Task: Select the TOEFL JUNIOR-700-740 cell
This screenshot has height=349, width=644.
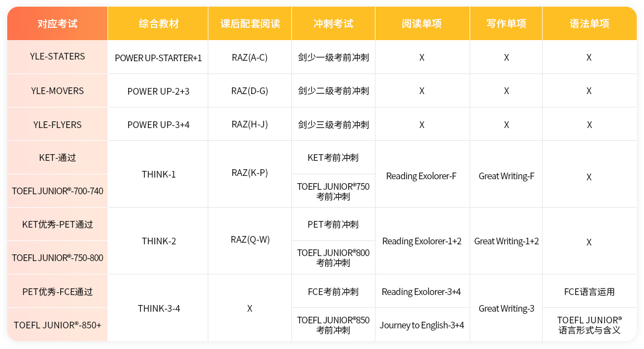Action: click(57, 191)
